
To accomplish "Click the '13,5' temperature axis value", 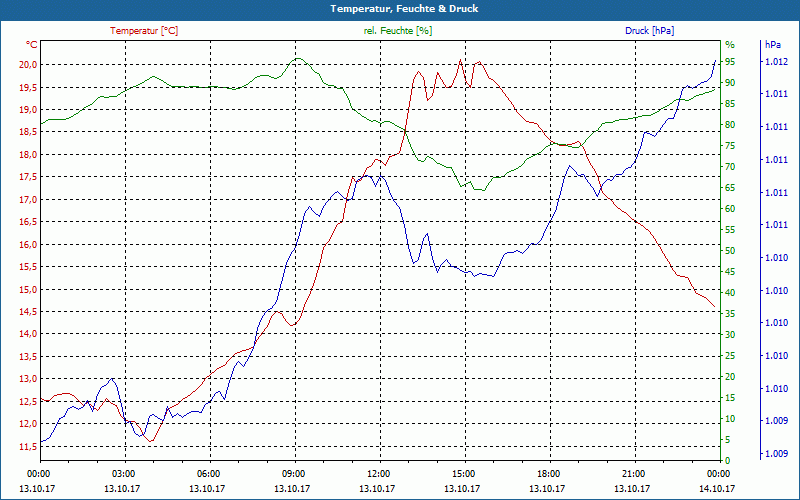I will 28,357.
